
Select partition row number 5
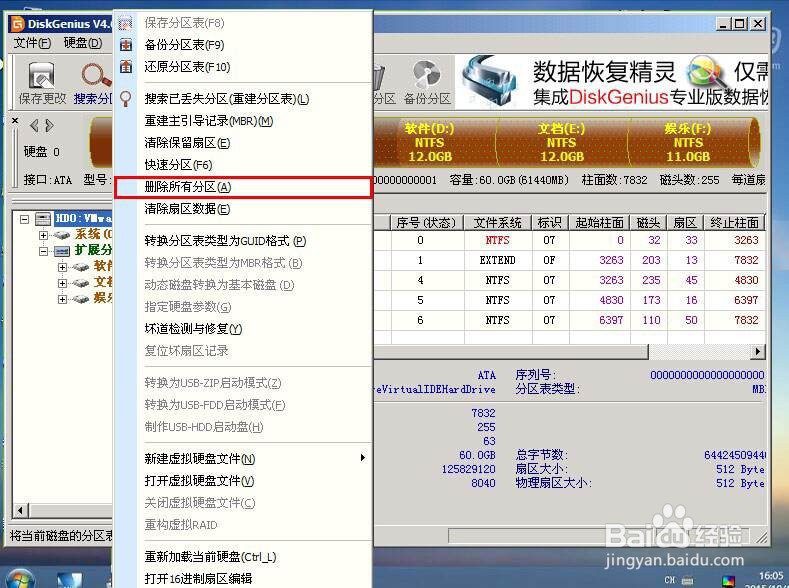[x=569, y=300]
